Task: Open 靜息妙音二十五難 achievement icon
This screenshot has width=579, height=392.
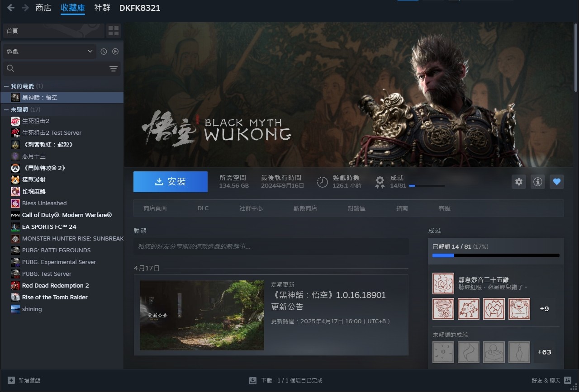Action: [443, 283]
